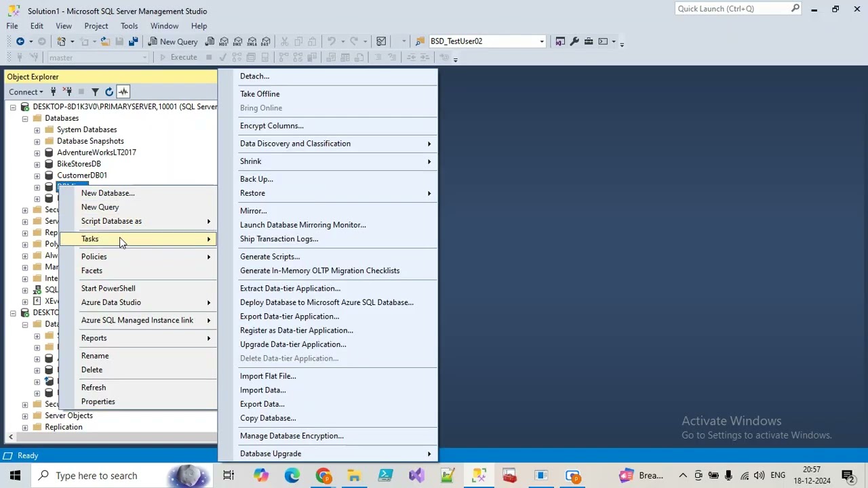Choose New Database... in the context menu
Image resolution: width=868 pixels, height=488 pixels.
point(138,193)
